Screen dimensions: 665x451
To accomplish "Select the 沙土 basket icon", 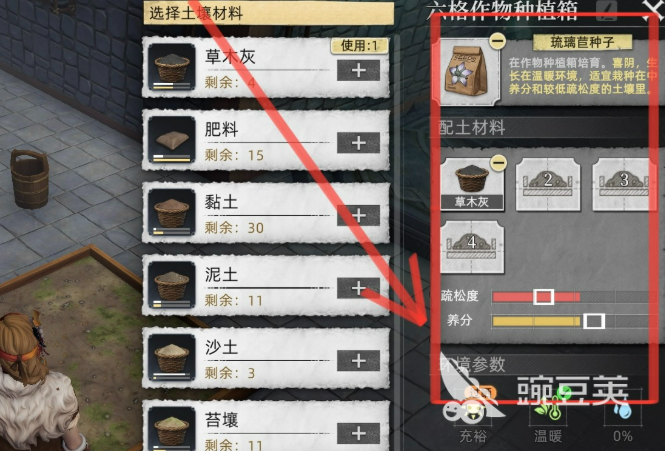I will pyautogui.click(x=172, y=358).
